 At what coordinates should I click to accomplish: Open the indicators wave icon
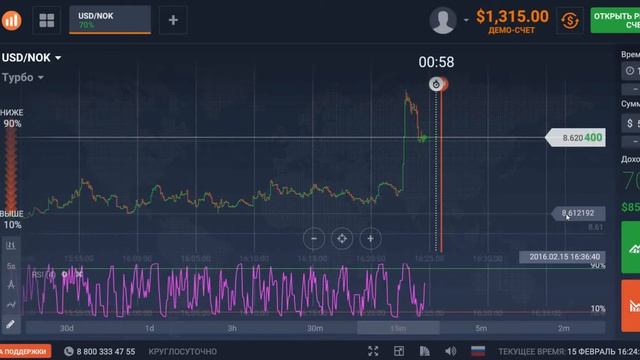click(x=11, y=304)
